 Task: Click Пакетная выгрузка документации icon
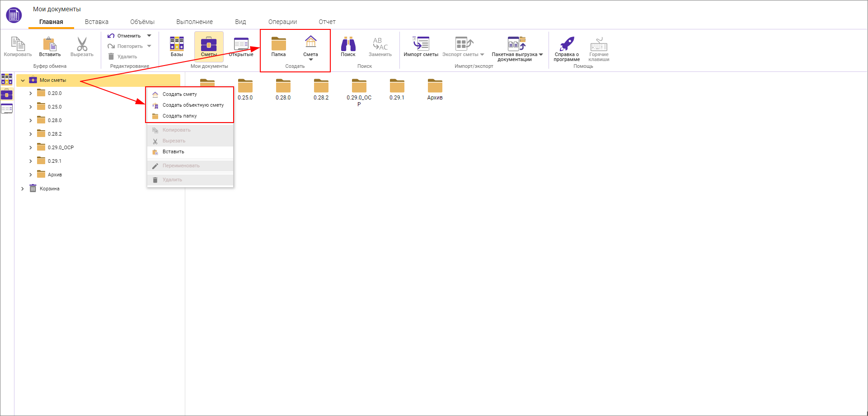click(x=516, y=44)
